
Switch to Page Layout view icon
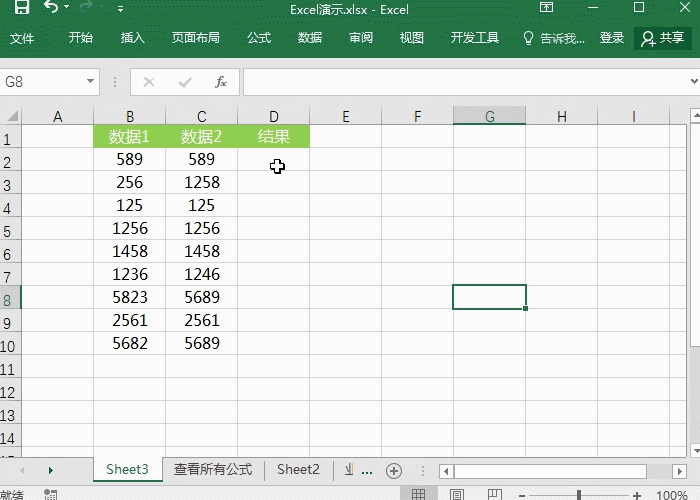coord(456,494)
